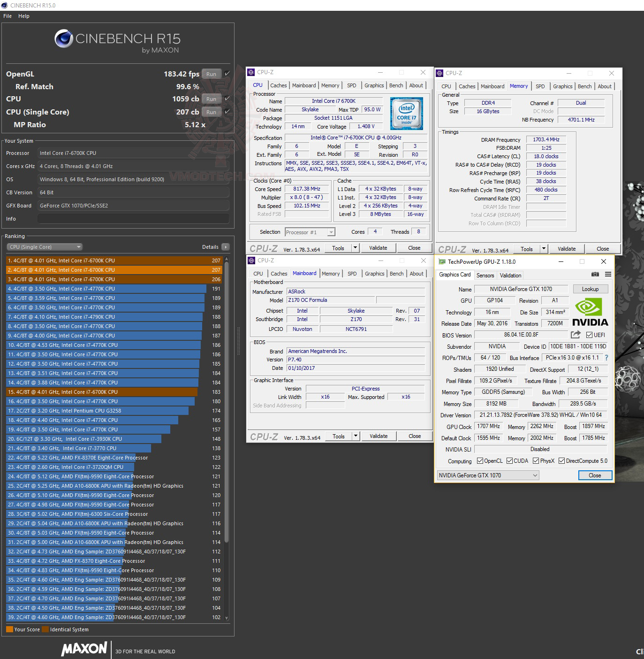Click the GPU-Z screenshot camera icon
The height and width of the screenshot is (659, 644).
pos(595,275)
